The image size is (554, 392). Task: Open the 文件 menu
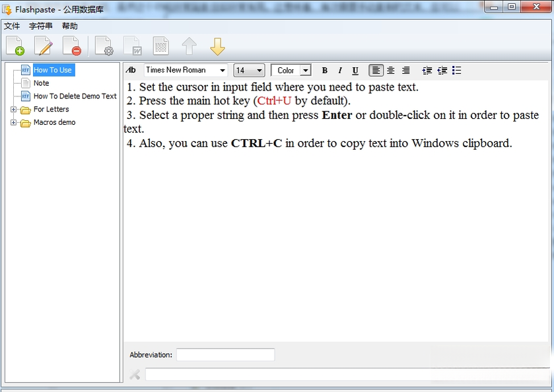[12, 26]
